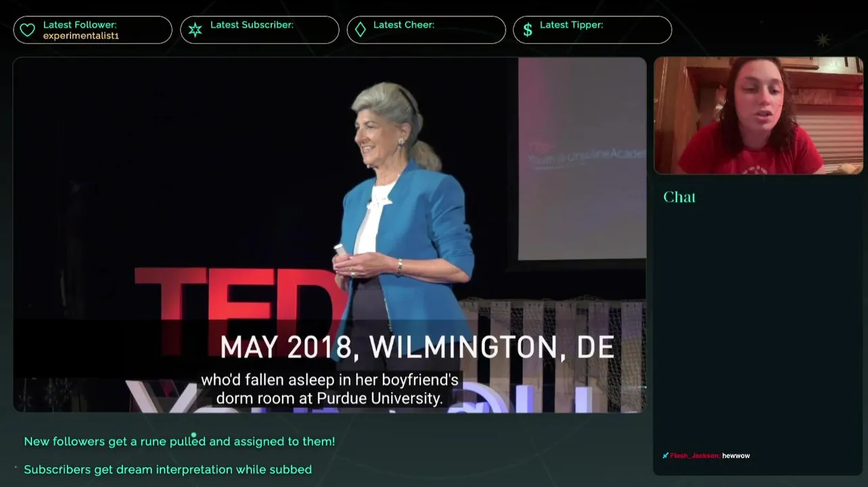This screenshot has width=868, height=487.
Task: Click the dollar icon beside Latest Tipper
Action: tap(527, 30)
